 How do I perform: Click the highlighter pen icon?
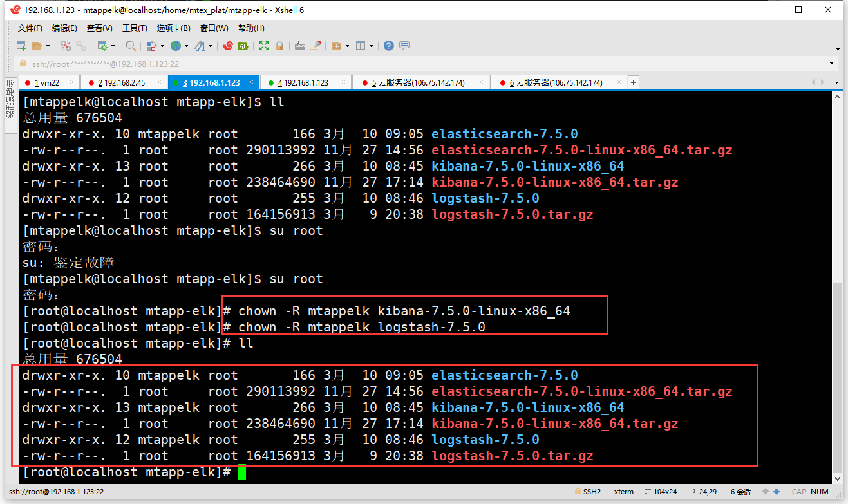point(316,46)
